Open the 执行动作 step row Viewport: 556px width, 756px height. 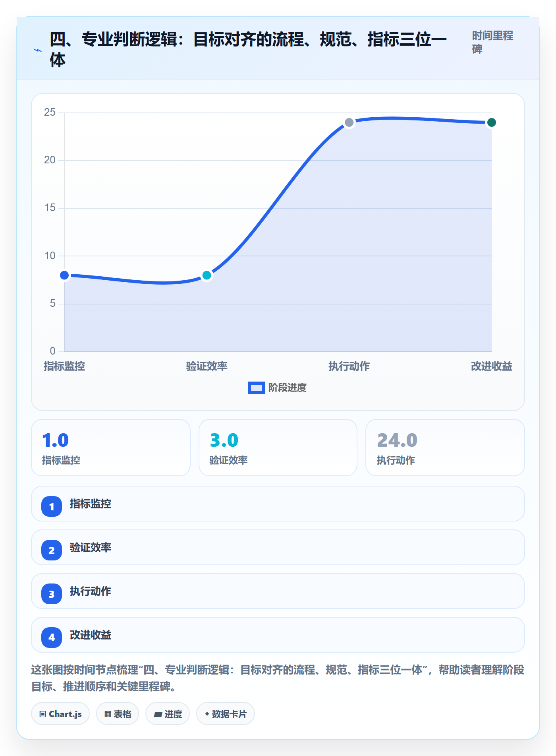pos(278,591)
